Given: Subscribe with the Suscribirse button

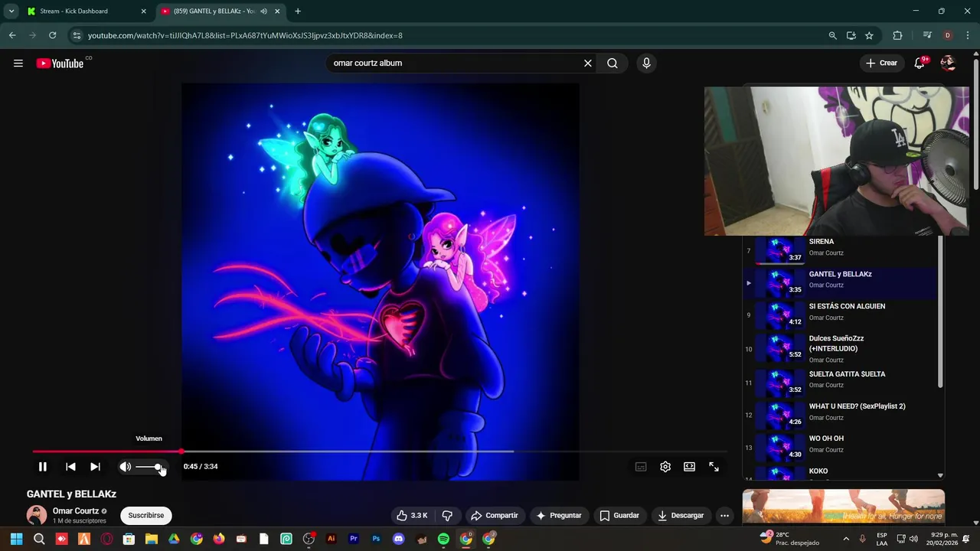Looking at the screenshot, I should (x=145, y=516).
